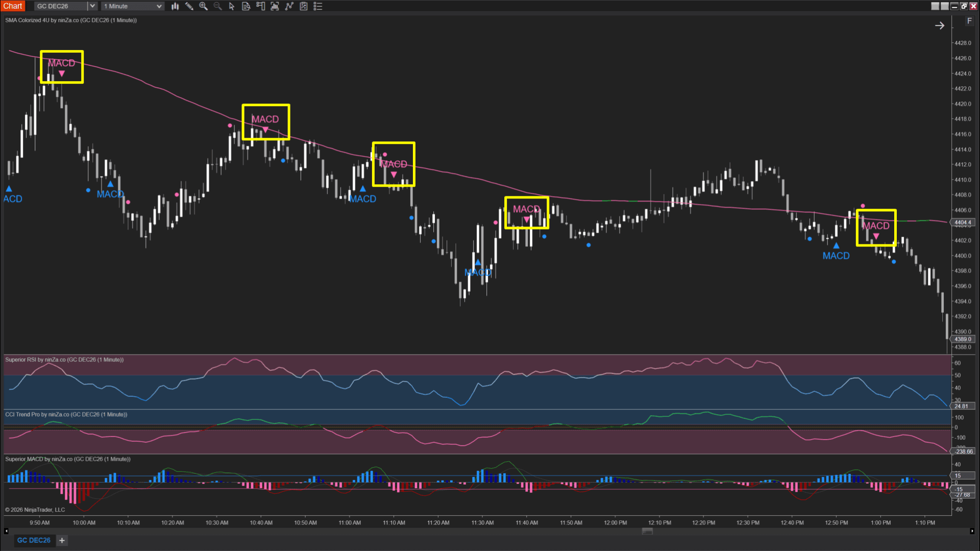Screen dimensions: 980x551
Task: Click the blue MACD signal near 11:00 AM
Action: point(362,195)
